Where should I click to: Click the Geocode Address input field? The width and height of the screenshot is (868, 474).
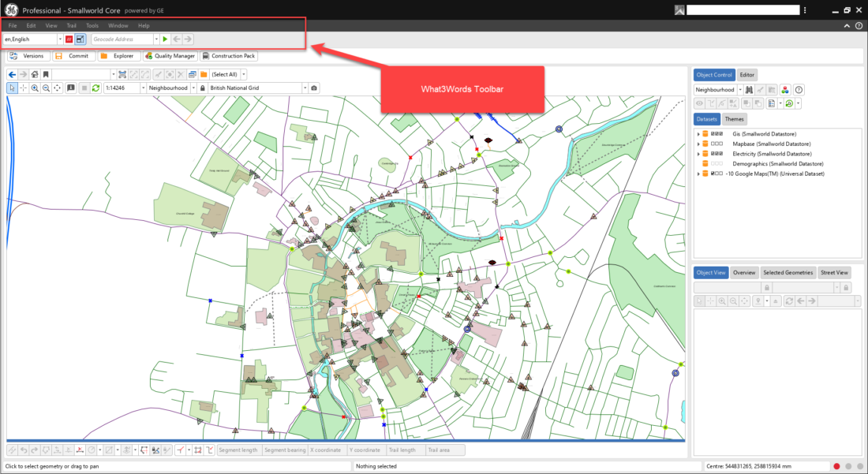122,39
